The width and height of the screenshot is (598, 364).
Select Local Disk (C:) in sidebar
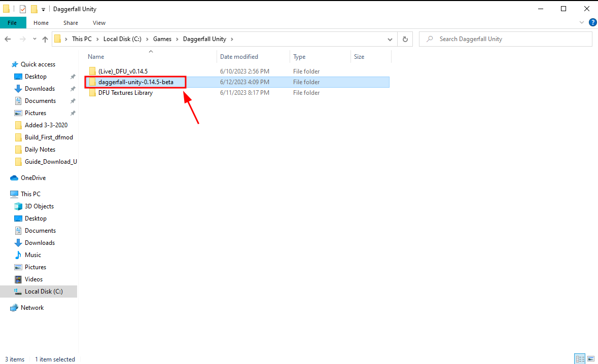tap(39, 291)
